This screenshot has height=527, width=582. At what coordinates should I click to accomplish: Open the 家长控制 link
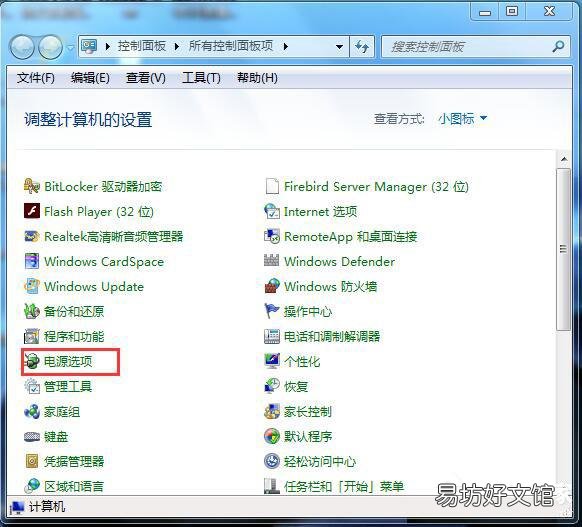pos(308,412)
